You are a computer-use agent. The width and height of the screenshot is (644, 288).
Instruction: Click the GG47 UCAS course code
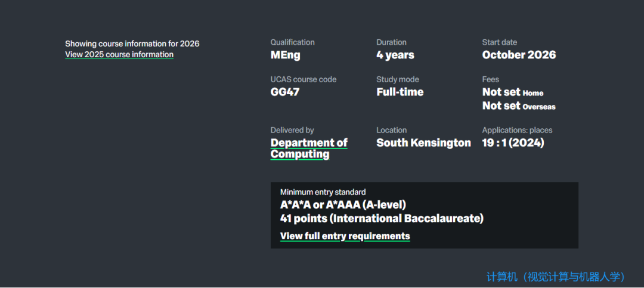284,92
